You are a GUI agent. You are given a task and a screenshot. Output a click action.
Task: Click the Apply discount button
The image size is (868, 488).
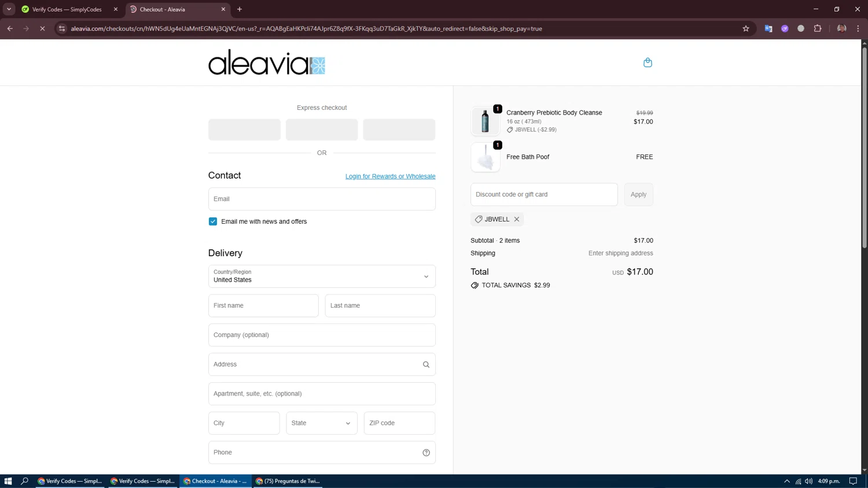[x=639, y=194]
